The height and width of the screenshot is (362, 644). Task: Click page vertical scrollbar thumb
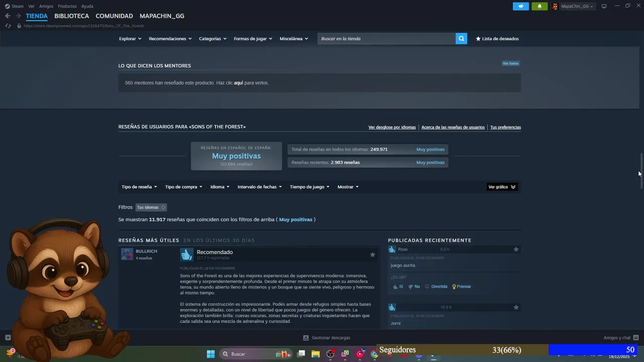641,171
